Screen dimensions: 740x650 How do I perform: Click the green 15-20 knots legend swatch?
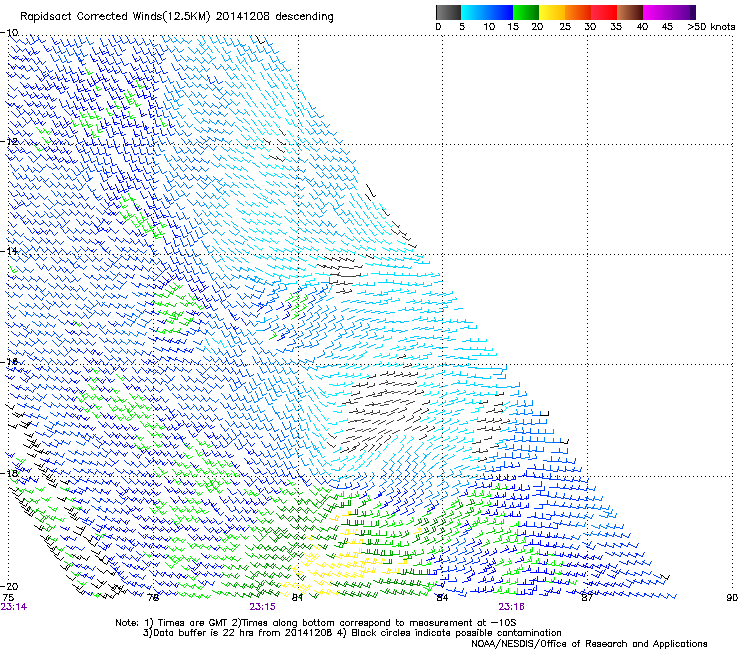[526, 12]
